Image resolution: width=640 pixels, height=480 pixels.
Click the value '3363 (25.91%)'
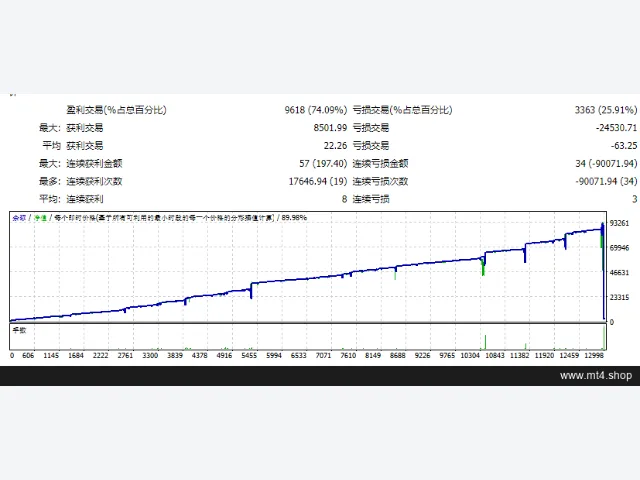pyautogui.click(x=606, y=110)
